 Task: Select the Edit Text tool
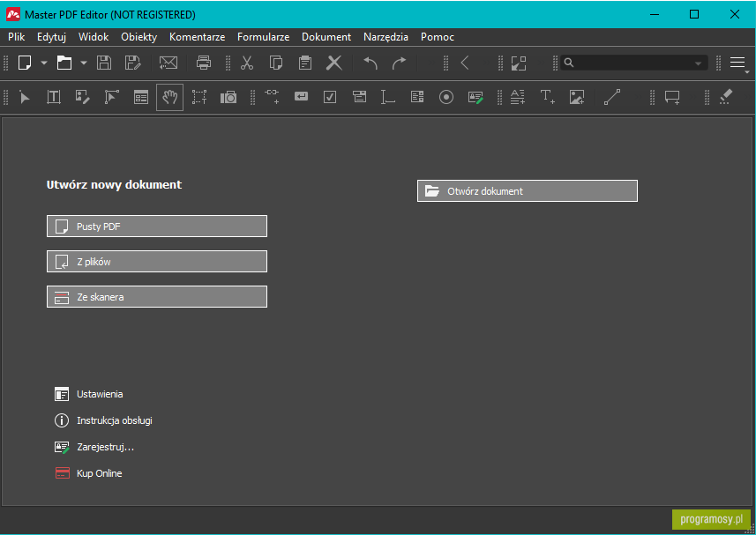(x=54, y=97)
